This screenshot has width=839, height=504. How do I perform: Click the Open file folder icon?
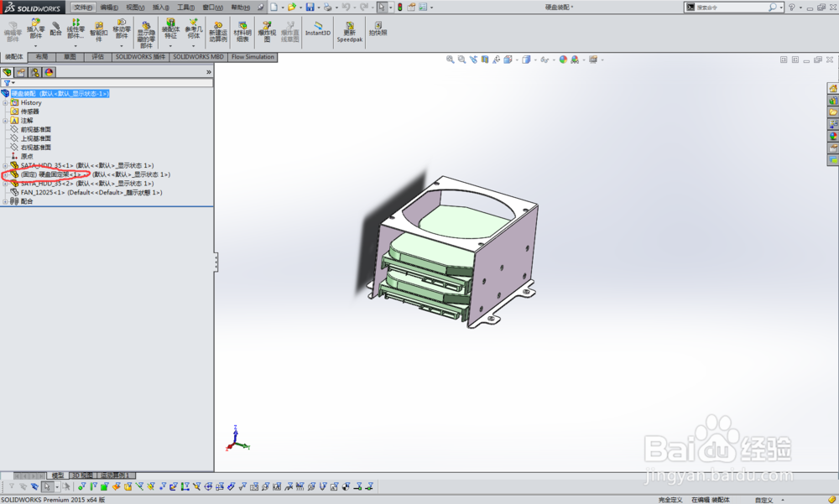(x=292, y=7)
